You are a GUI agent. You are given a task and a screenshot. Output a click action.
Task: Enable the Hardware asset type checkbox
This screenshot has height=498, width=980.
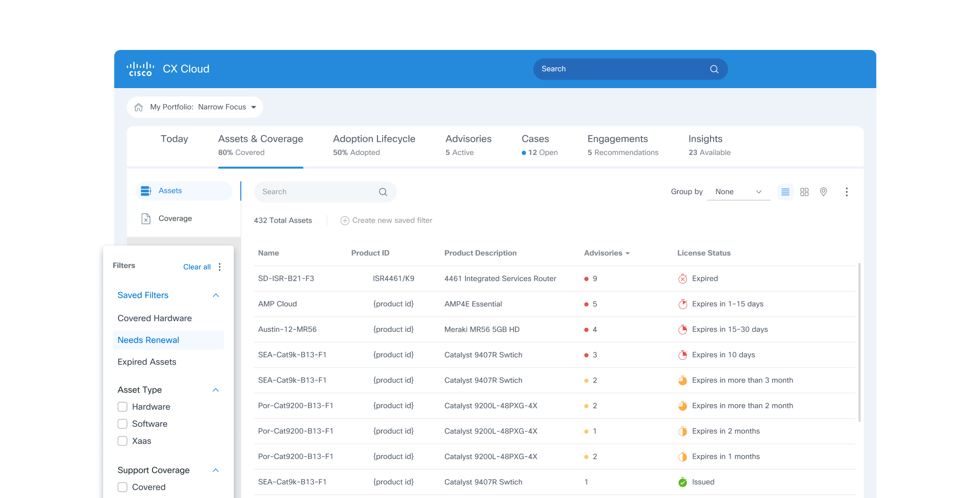pos(122,407)
